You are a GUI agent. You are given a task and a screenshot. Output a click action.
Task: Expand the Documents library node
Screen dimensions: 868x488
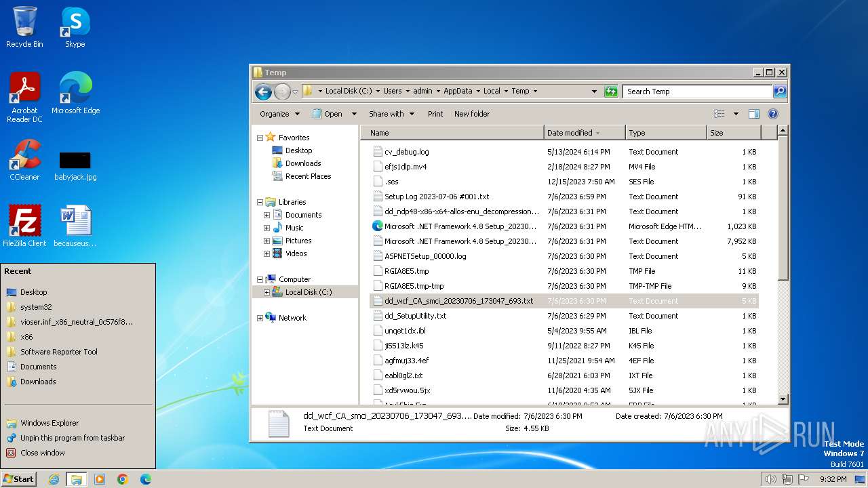click(267, 215)
